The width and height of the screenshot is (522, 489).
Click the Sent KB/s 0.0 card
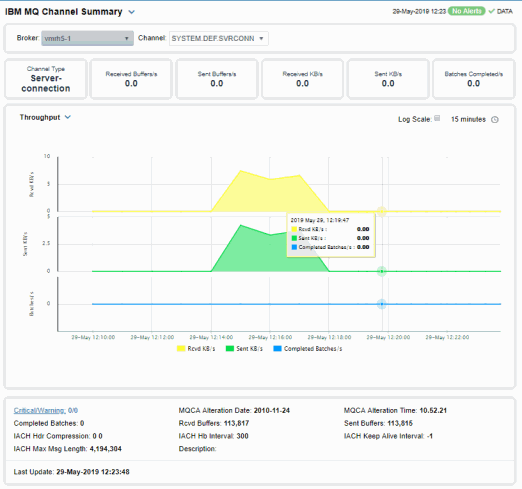pos(388,79)
